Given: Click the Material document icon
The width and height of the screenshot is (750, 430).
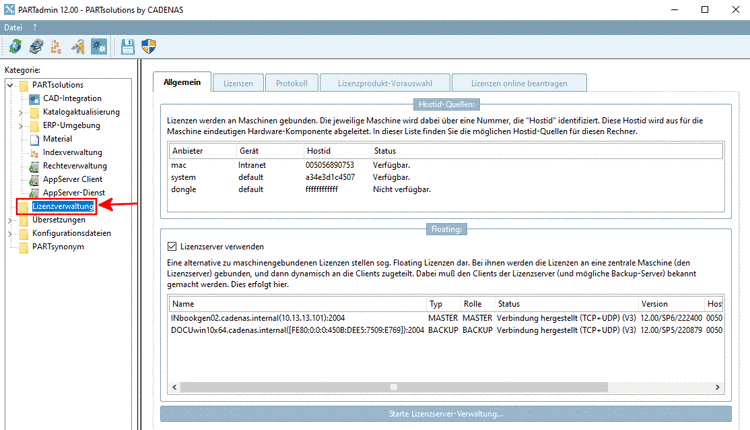Looking at the screenshot, I should coord(34,140).
